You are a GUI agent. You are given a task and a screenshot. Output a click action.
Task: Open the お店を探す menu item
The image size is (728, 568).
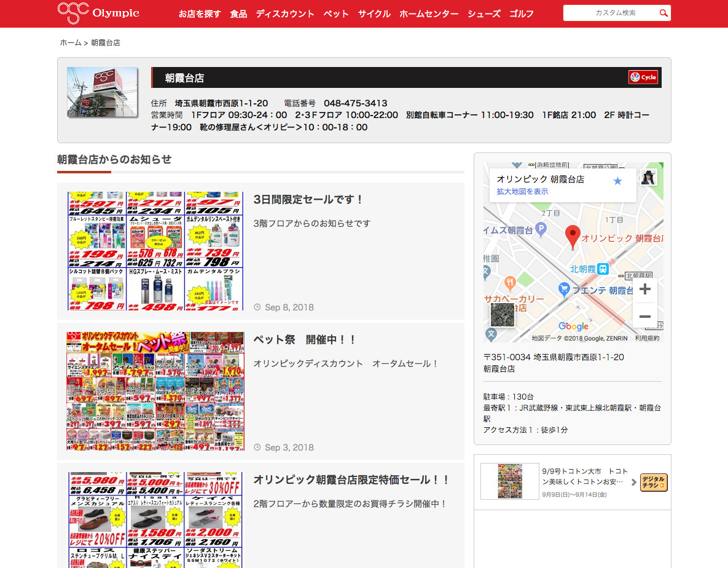200,14
